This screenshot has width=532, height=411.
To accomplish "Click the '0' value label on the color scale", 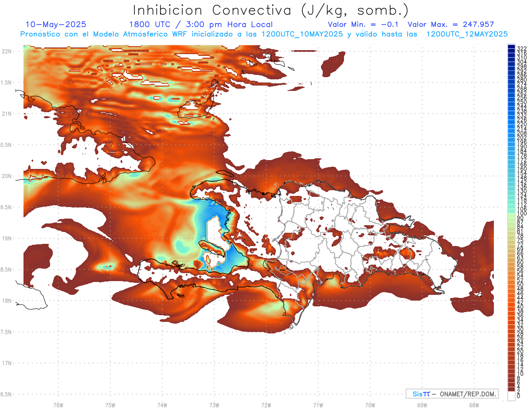I will click(519, 396).
